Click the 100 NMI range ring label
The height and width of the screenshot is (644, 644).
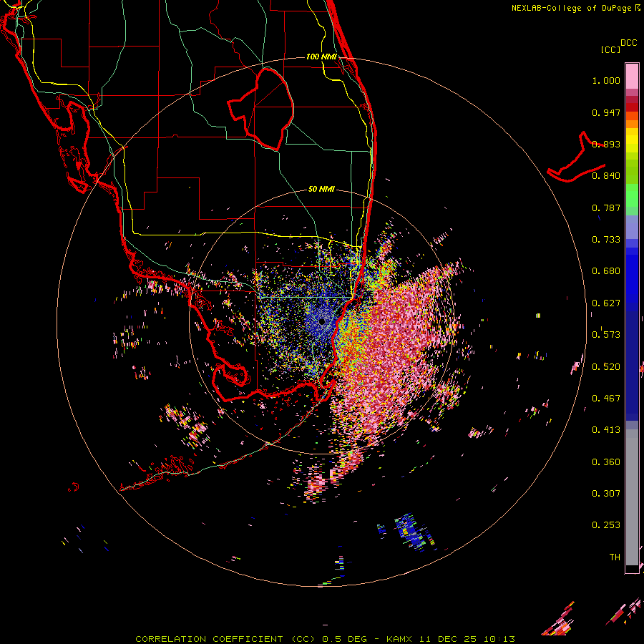[x=321, y=57]
